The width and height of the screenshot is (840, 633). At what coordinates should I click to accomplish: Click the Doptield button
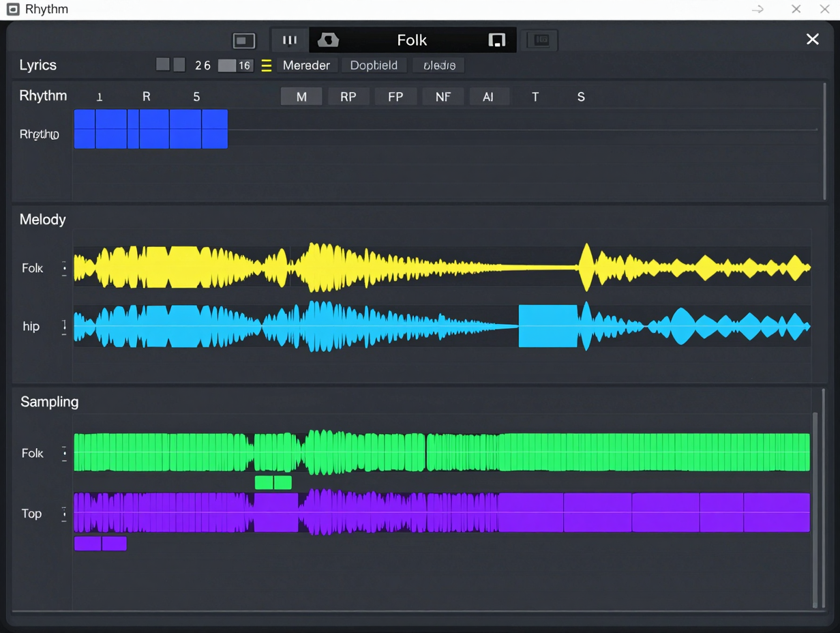click(374, 65)
